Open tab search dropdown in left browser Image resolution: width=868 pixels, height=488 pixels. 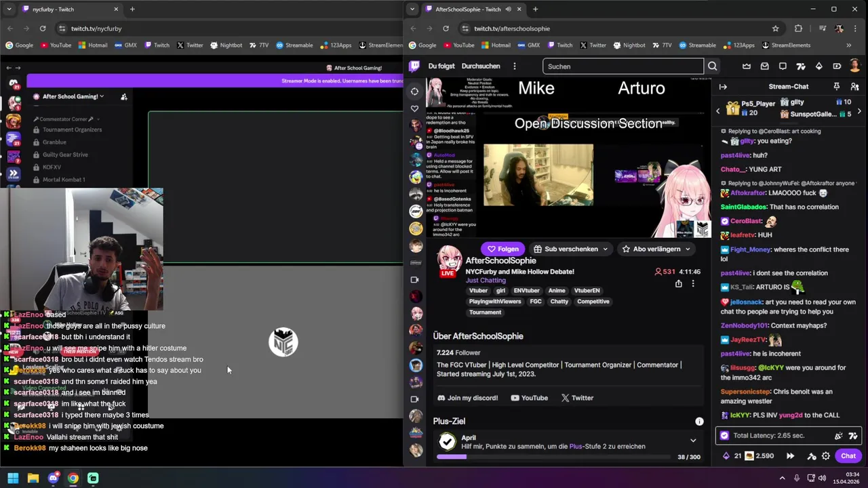(9, 9)
